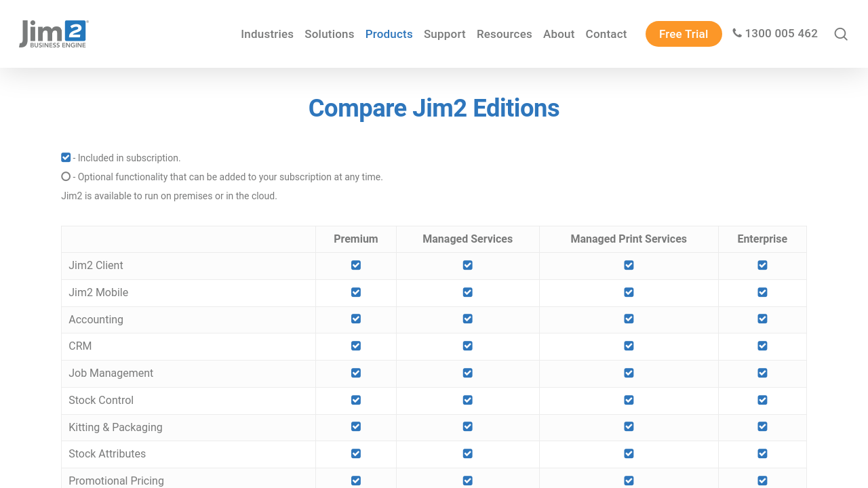Click Stock Attributes checkmark under Managed Print Services
Viewport: 868px width, 488px height.
(629, 453)
